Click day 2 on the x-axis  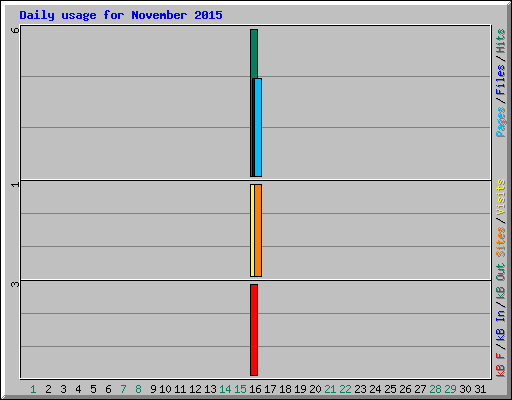tap(48, 389)
